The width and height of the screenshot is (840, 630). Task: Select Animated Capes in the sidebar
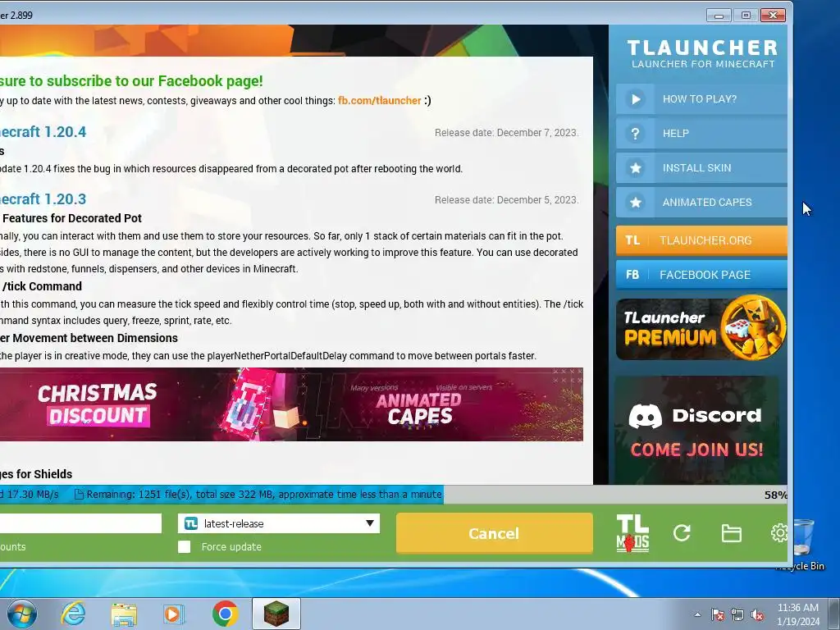tap(701, 203)
